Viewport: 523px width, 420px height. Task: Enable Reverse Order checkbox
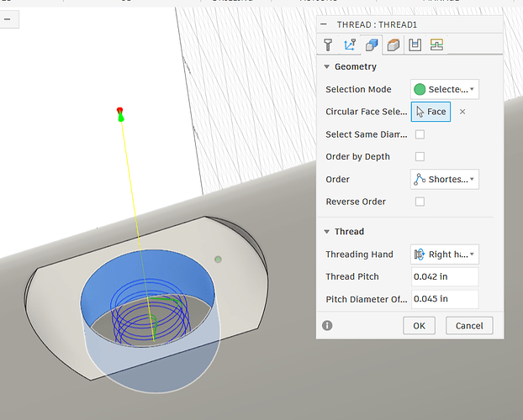(420, 202)
